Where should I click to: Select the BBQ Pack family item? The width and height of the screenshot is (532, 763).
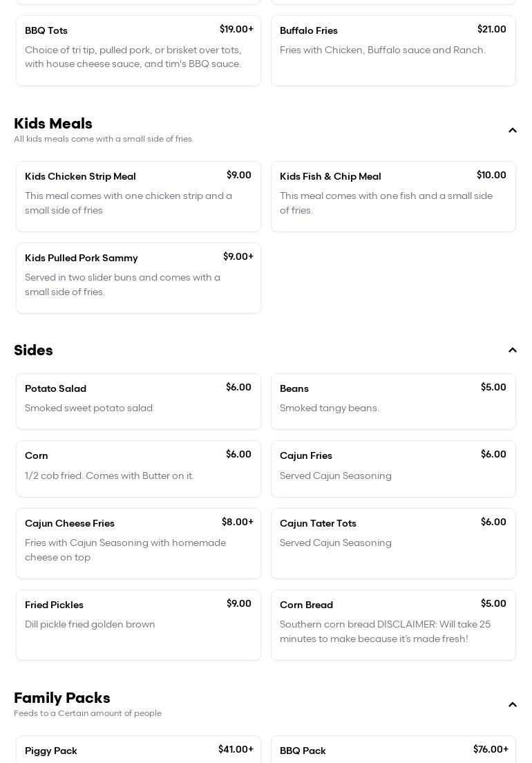point(393,750)
